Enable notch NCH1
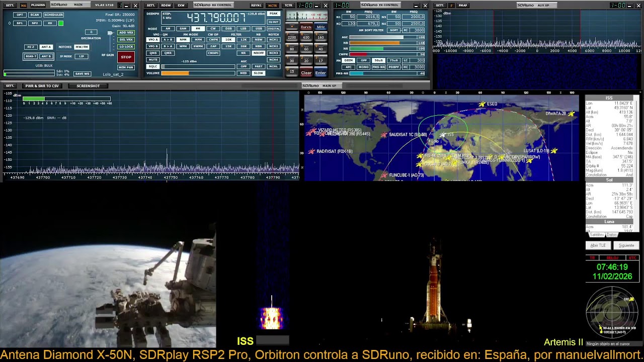The height and width of the screenshot is (362, 644). point(273,40)
